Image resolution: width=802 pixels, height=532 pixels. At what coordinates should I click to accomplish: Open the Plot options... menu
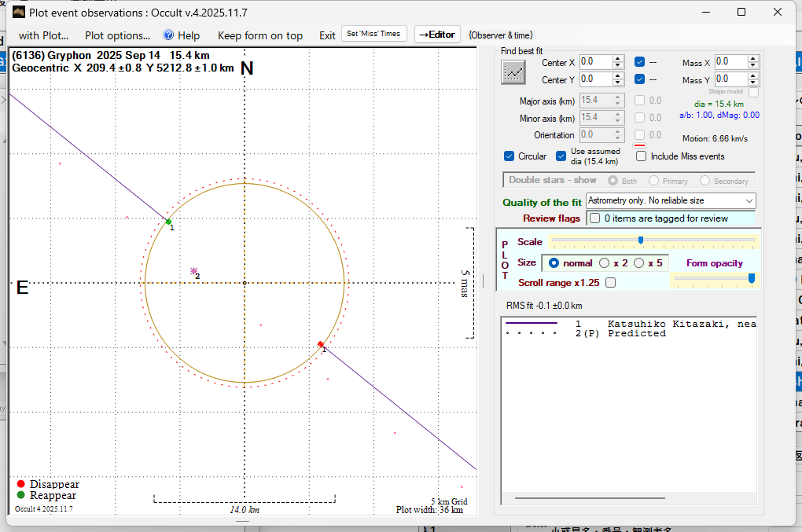117,35
